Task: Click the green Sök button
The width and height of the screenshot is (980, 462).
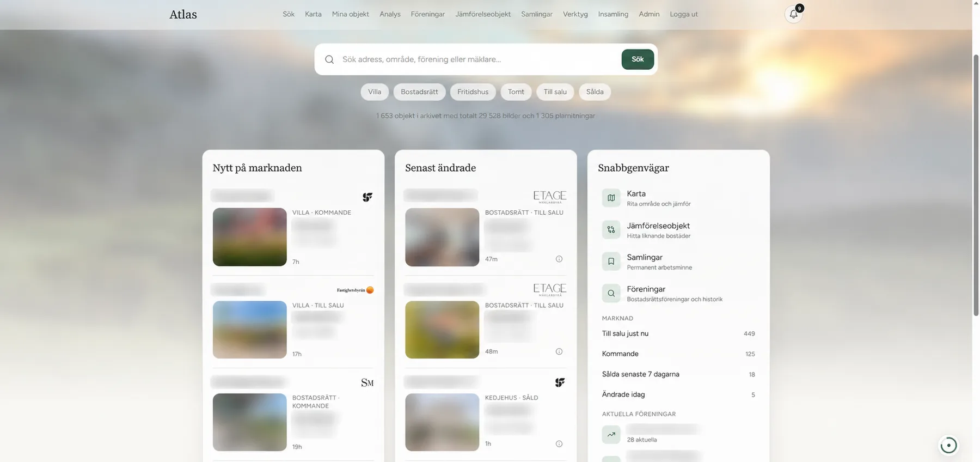Action: 638,59
